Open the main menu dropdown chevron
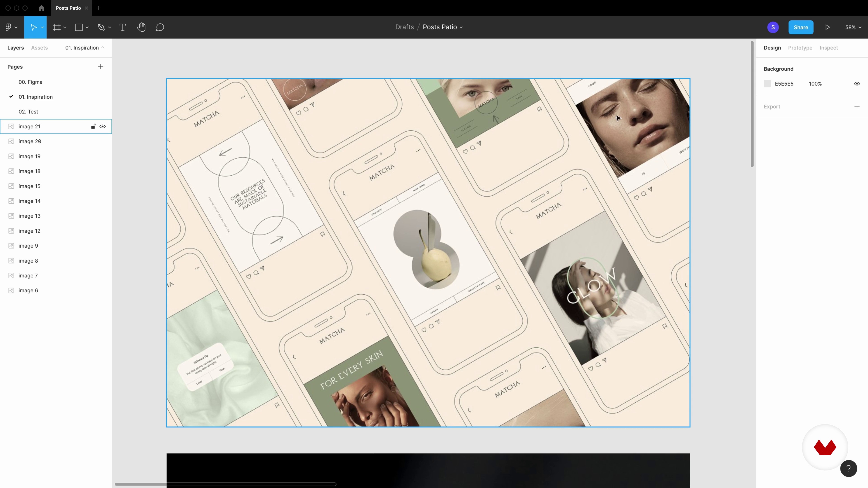This screenshot has height=488, width=868. point(16,28)
